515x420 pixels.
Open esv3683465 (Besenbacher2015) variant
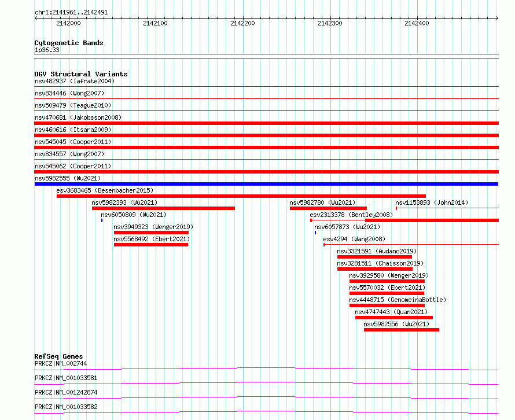[105, 190]
